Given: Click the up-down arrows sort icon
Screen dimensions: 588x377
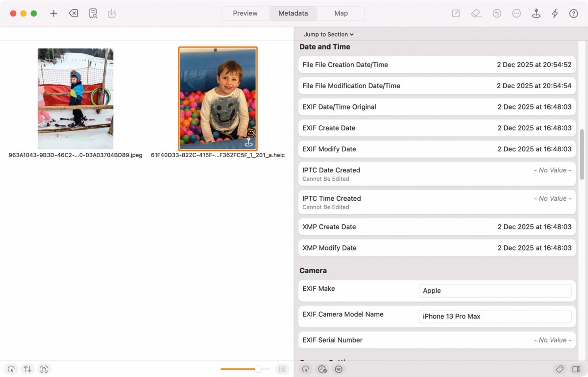Looking at the screenshot, I should 27,369.
